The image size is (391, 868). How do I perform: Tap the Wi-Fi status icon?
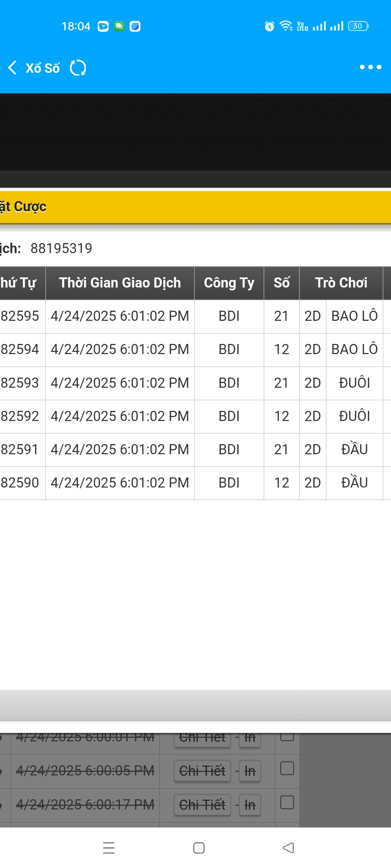(x=286, y=26)
